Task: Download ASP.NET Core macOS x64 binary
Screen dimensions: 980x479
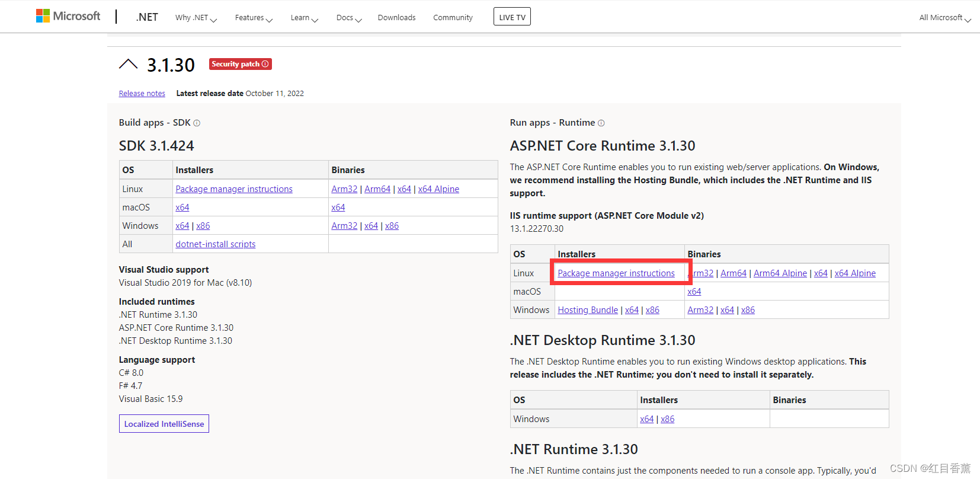Action: pyautogui.click(x=694, y=292)
